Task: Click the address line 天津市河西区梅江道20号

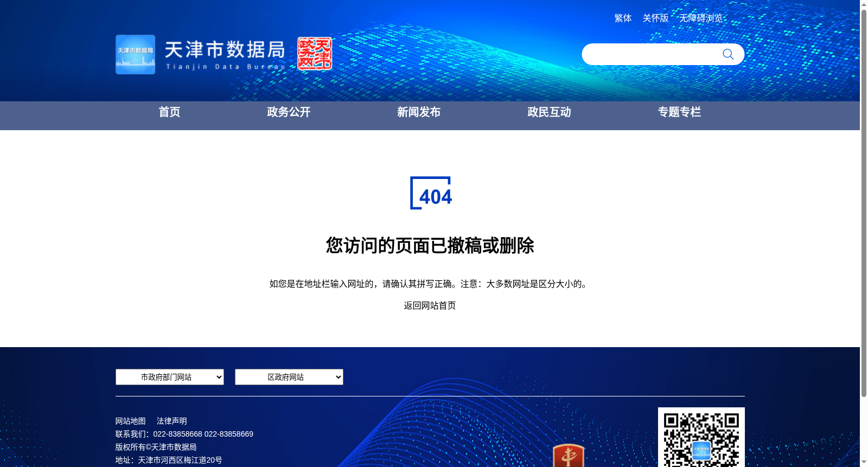Action: click(169, 460)
